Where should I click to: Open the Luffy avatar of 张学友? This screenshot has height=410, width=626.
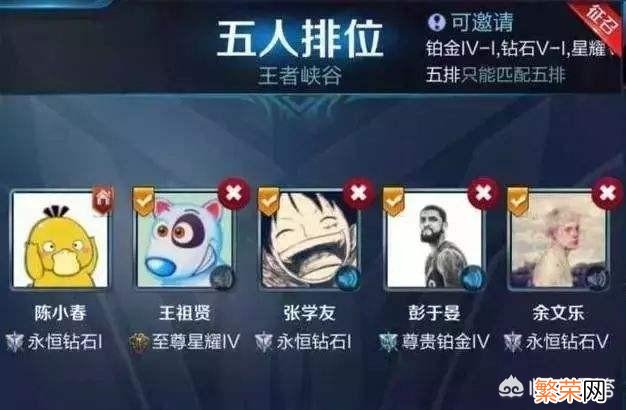(x=310, y=240)
